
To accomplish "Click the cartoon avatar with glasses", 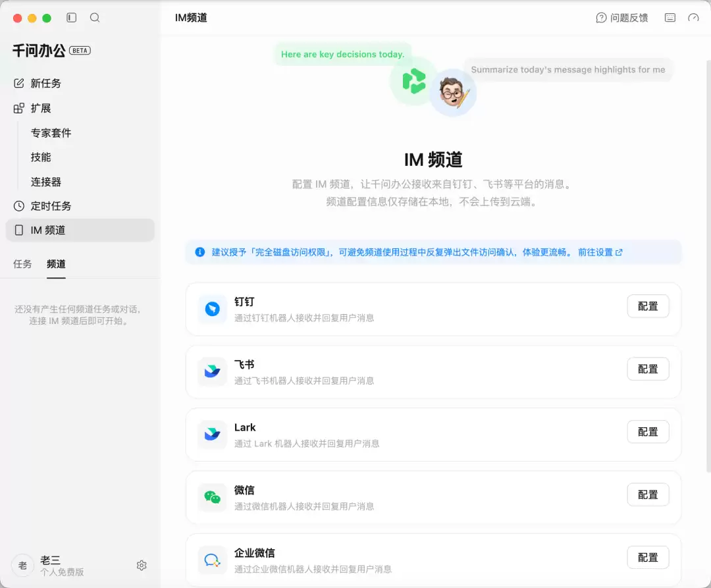I will coord(452,92).
